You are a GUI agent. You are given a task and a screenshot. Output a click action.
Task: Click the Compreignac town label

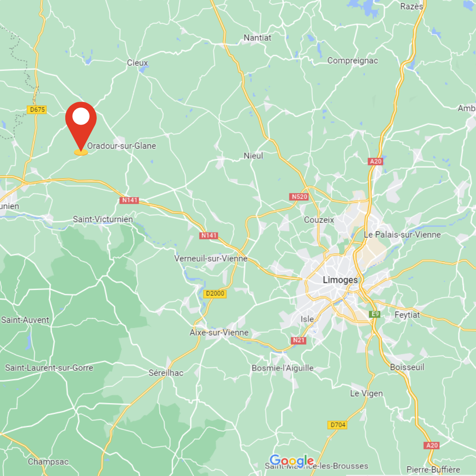(352, 61)
